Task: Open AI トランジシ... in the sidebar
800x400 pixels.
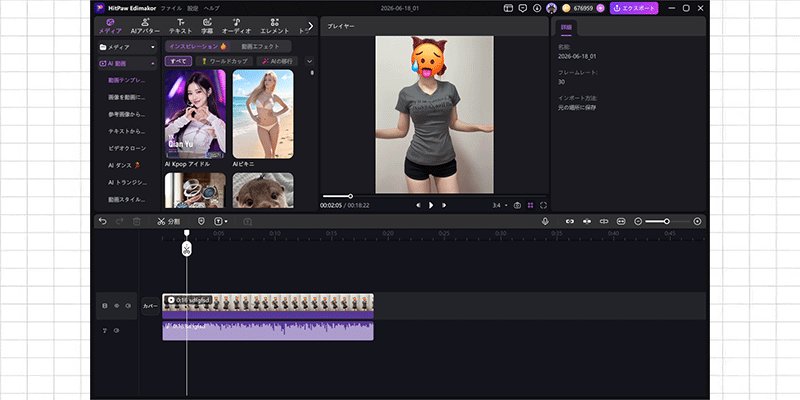Action: (x=127, y=182)
